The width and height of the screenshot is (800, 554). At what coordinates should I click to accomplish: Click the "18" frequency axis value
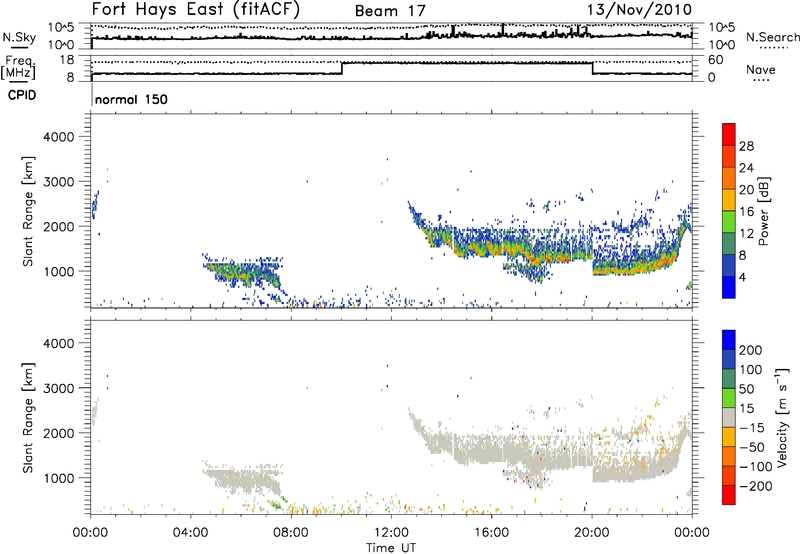point(68,60)
